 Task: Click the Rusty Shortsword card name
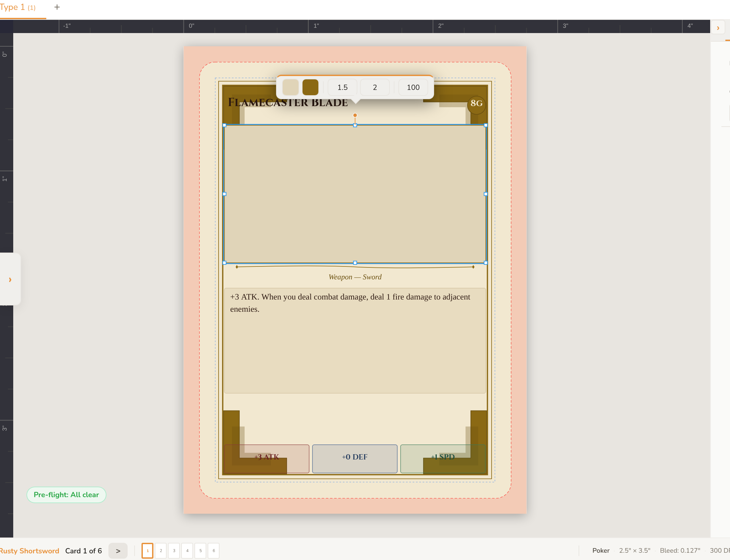(x=29, y=551)
